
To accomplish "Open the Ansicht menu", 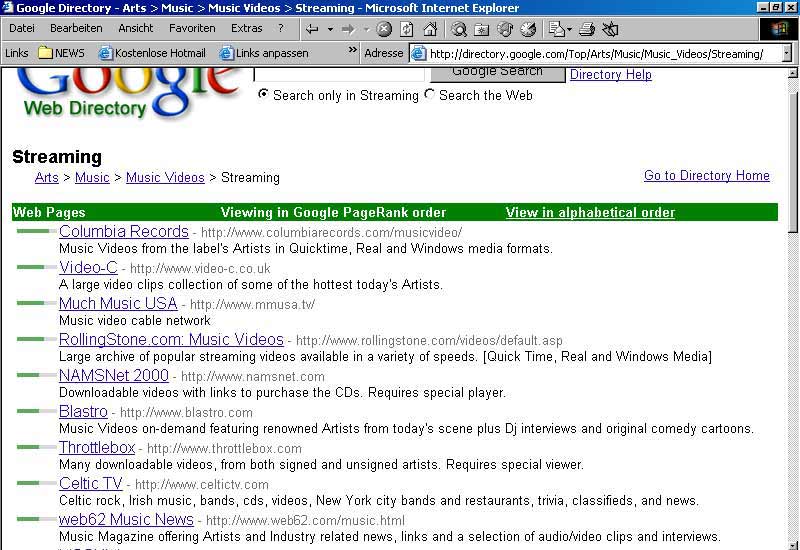I will (136, 29).
